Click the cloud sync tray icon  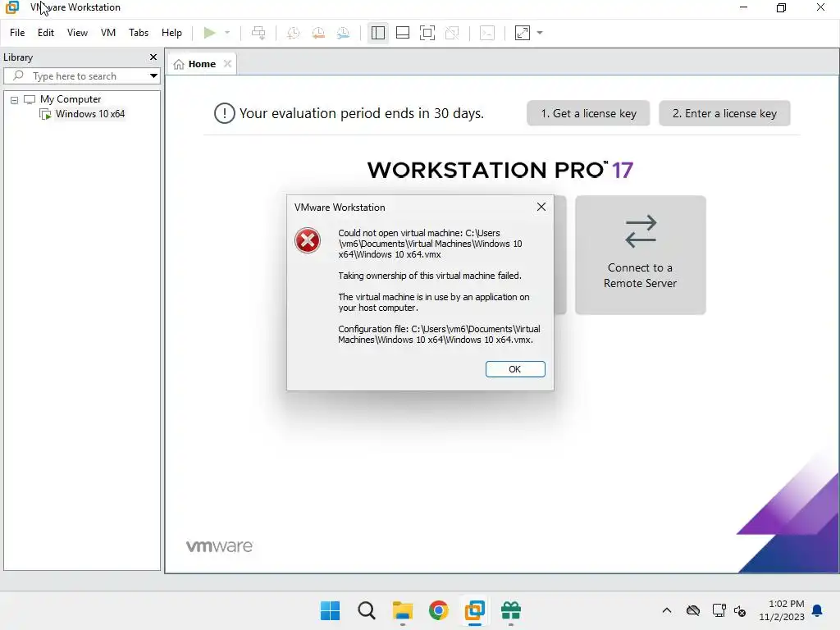click(692, 610)
